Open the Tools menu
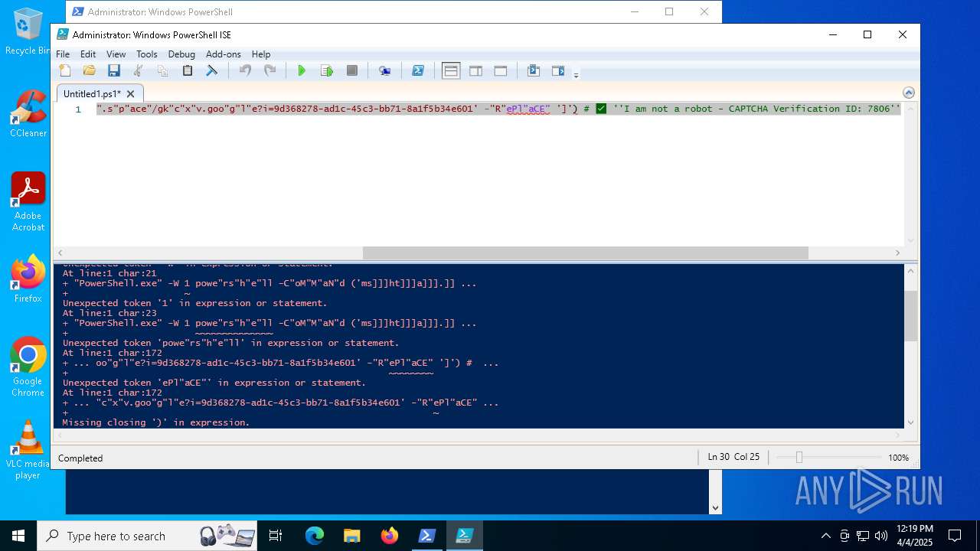980x551 pixels. click(x=146, y=54)
